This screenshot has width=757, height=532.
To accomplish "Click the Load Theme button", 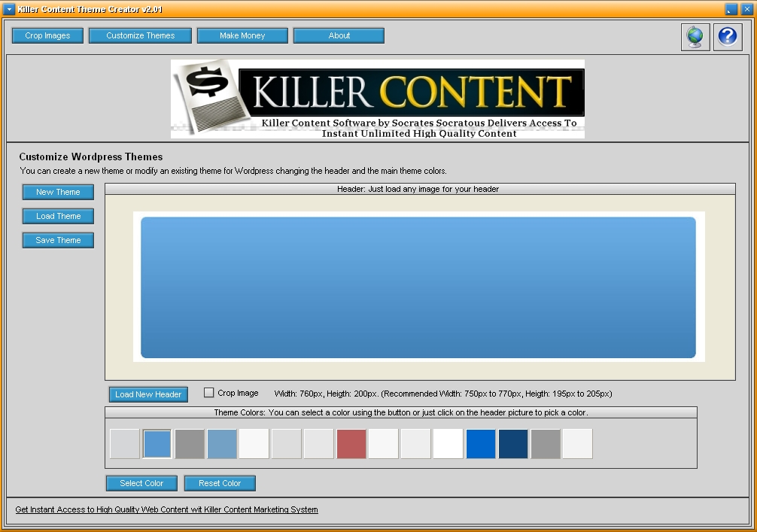I will point(58,216).
